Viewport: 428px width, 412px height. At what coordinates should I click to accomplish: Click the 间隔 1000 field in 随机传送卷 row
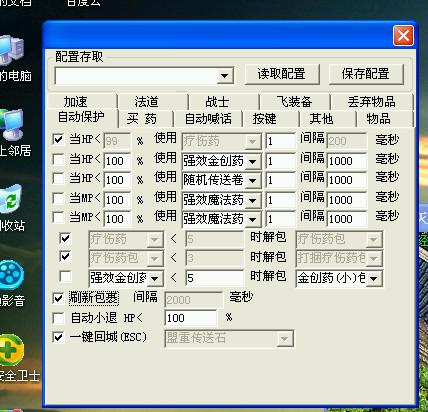[x=346, y=180]
